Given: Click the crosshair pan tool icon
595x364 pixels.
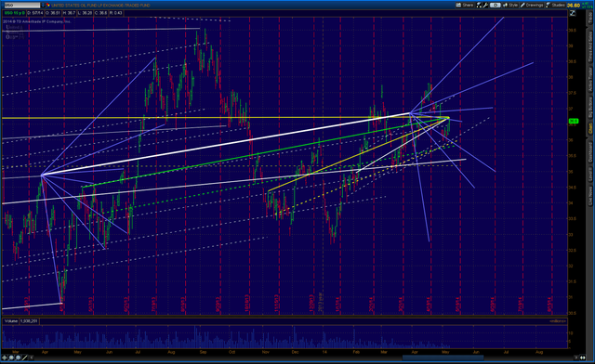Looking at the screenshot, I should click(x=5, y=357).
